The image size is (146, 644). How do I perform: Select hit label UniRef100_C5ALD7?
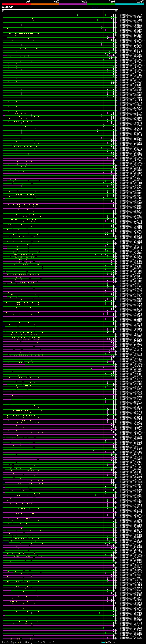click(131, 30)
